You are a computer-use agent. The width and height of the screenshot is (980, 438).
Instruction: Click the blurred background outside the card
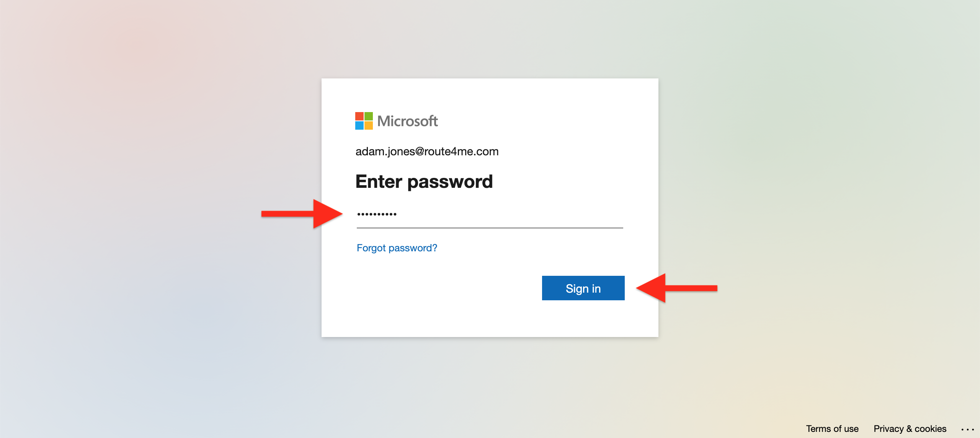pyautogui.click(x=153, y=230)
